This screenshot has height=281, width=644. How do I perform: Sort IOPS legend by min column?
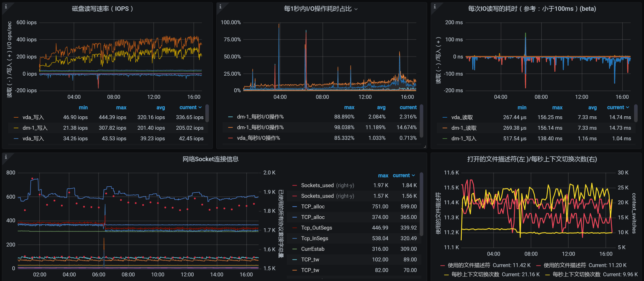83,107
